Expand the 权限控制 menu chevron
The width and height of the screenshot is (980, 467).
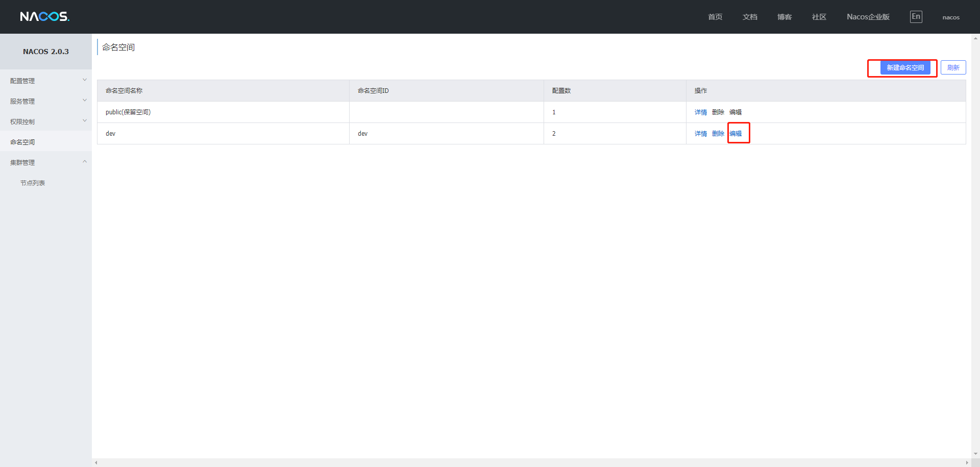[85, 121]
